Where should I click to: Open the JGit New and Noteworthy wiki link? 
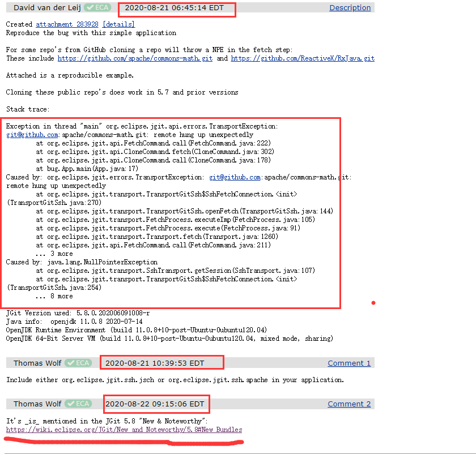[x=122, y=430]
